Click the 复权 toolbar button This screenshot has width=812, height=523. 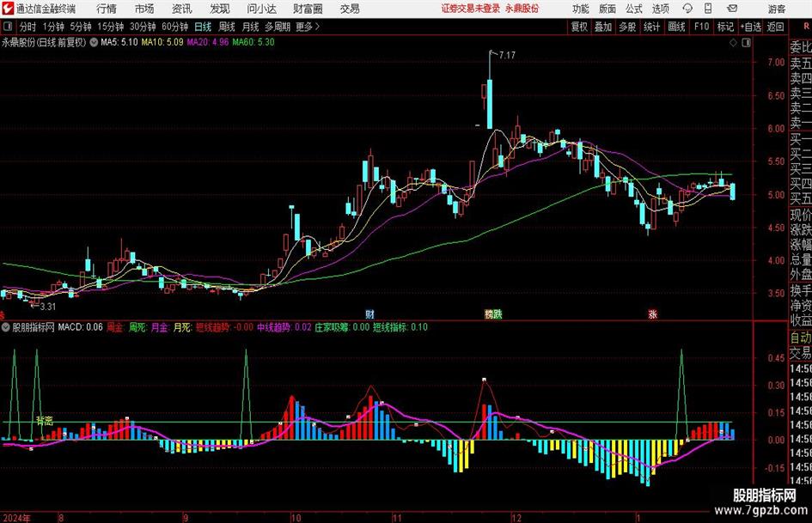(579, 27)
